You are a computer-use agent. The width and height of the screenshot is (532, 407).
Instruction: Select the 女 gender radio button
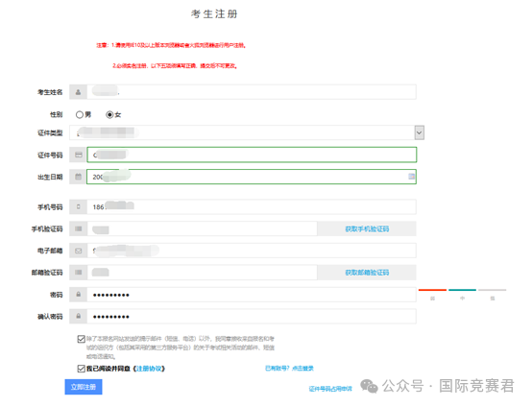[109, 114]
